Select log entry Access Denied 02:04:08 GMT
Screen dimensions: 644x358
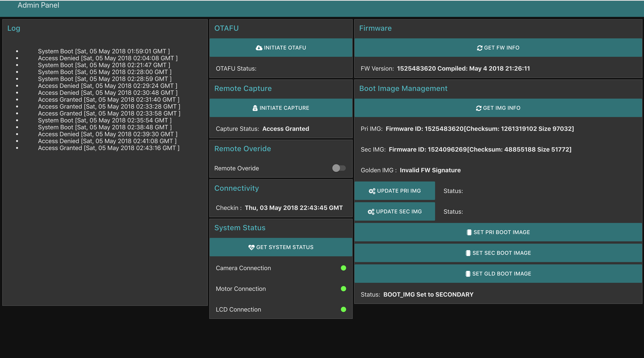tap(108, 58)
